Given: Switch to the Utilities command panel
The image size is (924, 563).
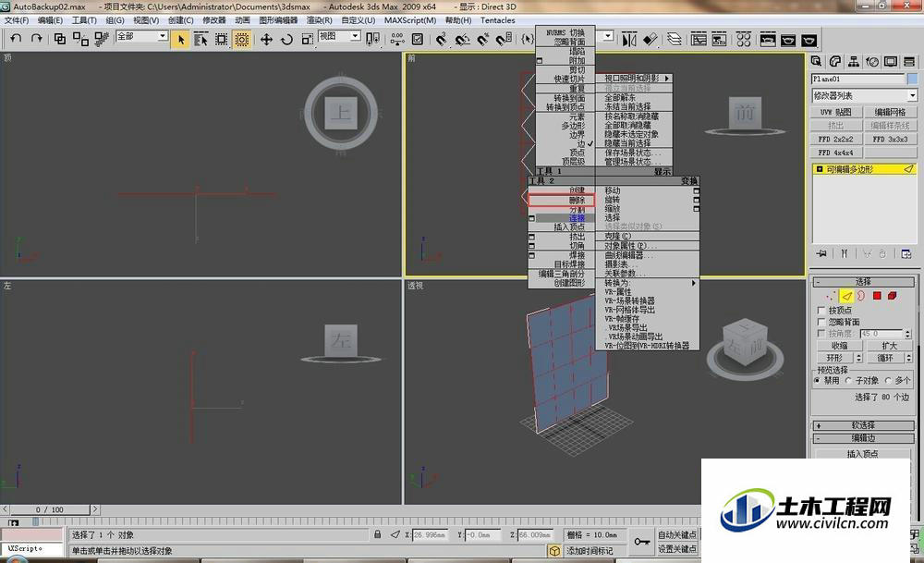Looking at the screenshot, I should pyautogui.click(x=909, y=62).
